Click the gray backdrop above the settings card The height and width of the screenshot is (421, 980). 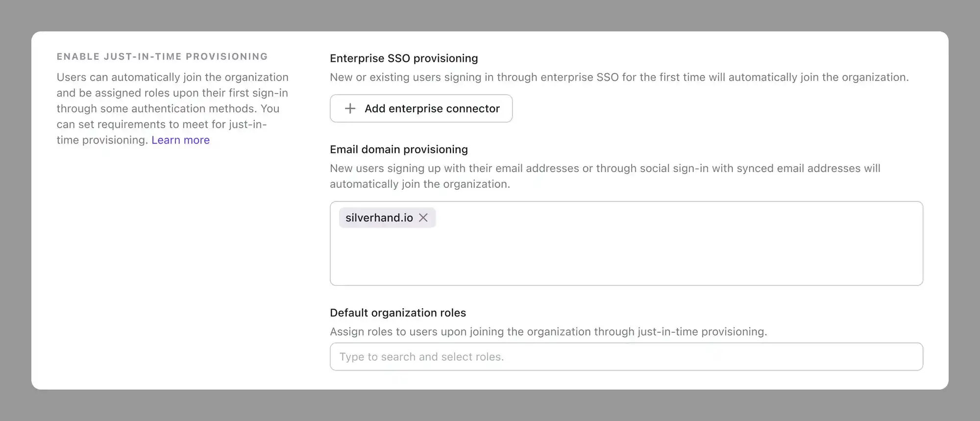pos(490,15)
